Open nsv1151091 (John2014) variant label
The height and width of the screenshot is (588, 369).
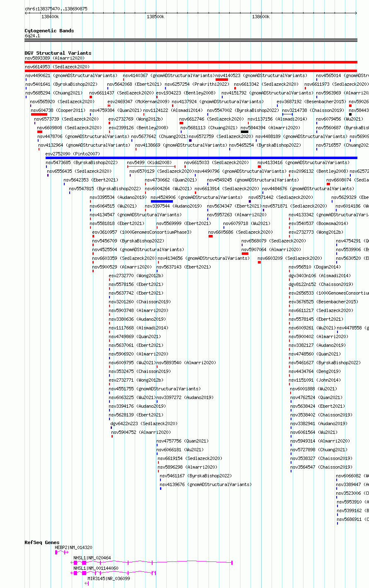(x=315, y=380)
